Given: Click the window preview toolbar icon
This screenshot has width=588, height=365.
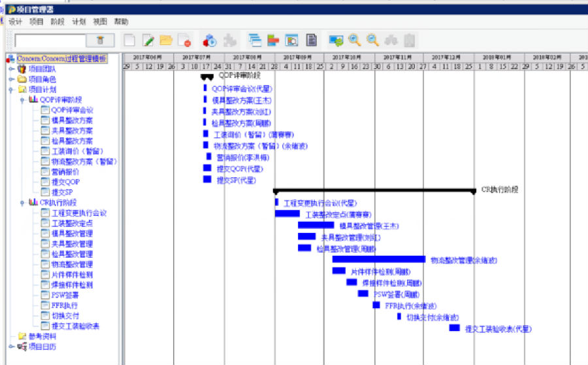Looking at the screenshot, I should (x=291, y=40).
